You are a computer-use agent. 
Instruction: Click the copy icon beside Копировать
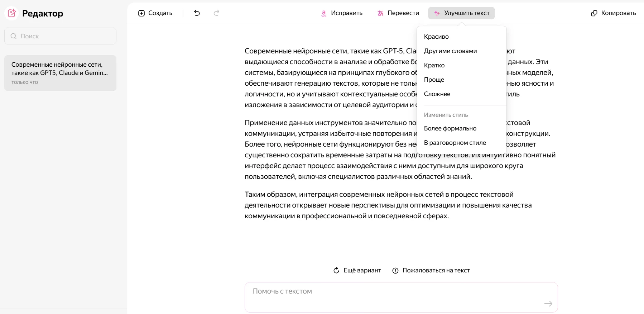(594, 13)
